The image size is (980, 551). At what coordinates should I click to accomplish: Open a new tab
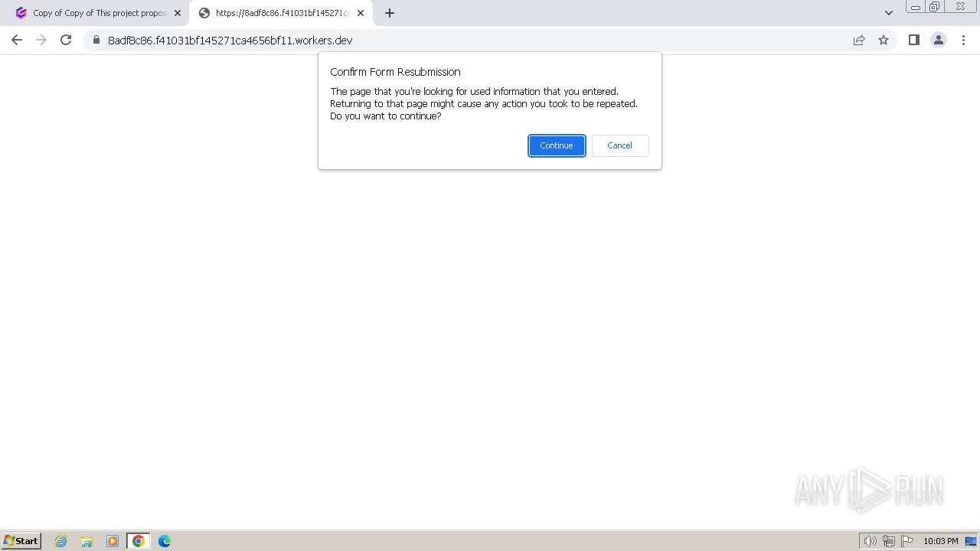390,13
